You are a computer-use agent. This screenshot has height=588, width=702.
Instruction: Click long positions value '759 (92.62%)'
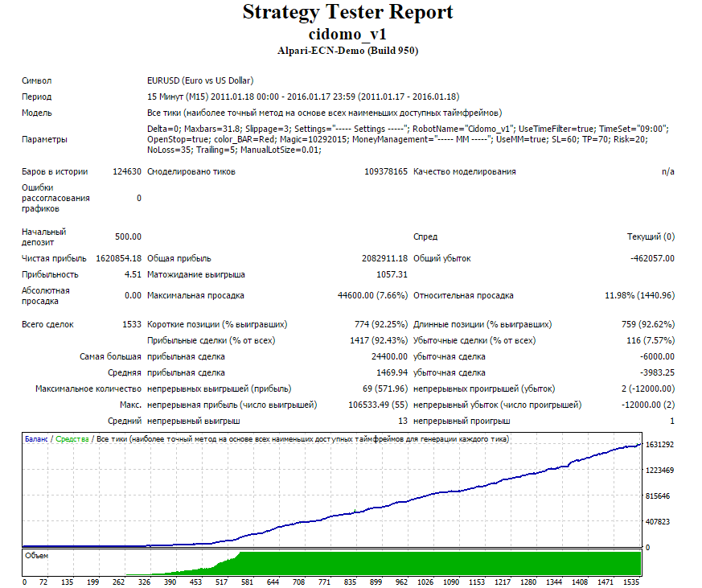648,324
